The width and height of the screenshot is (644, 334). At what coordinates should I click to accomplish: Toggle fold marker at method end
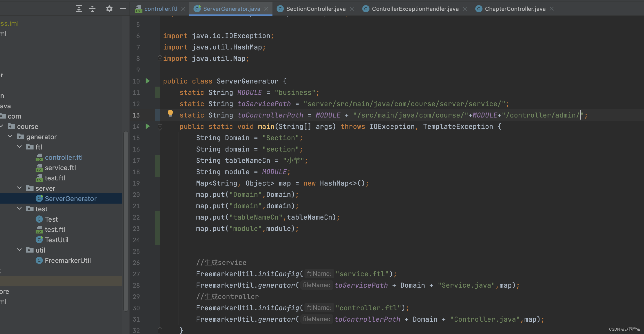tap(160, 330)
